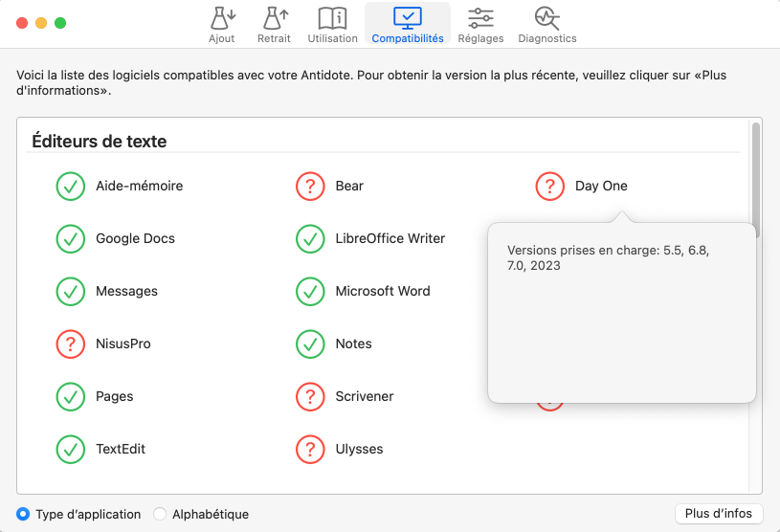780x532 pixels.
Task: Click the green check icon beside Pages
Action: point(71,397)
